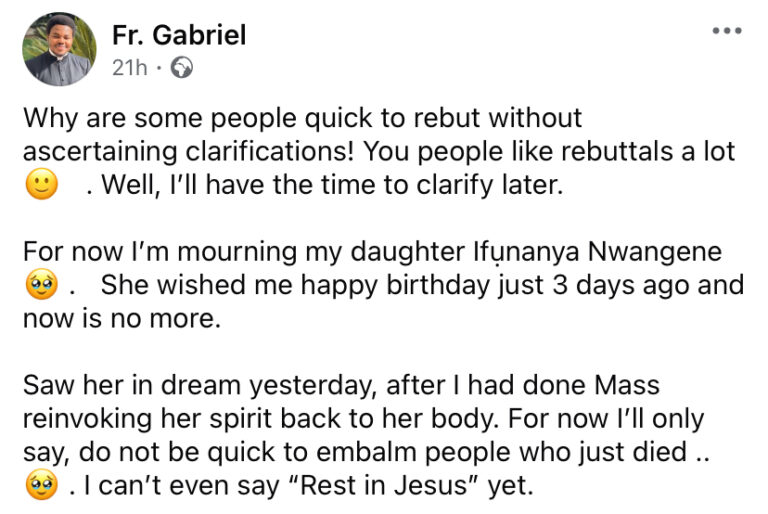
Task: Click the 21h post timestamp
Action: pyautogui.click(x=128, y=68)
